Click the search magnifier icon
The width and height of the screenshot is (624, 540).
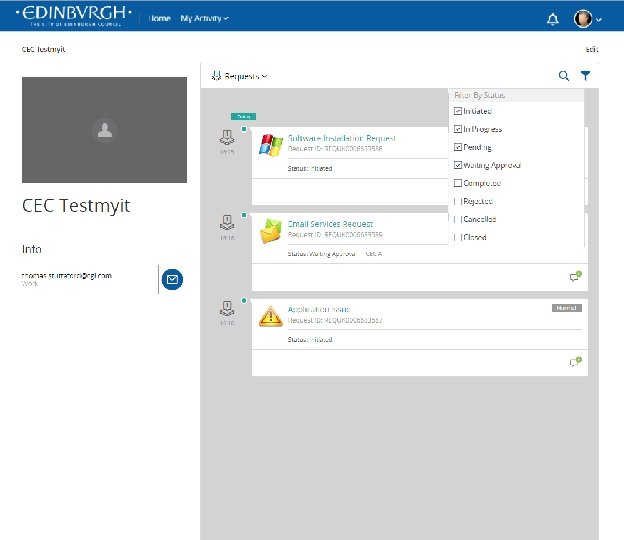tap(564, 76)
